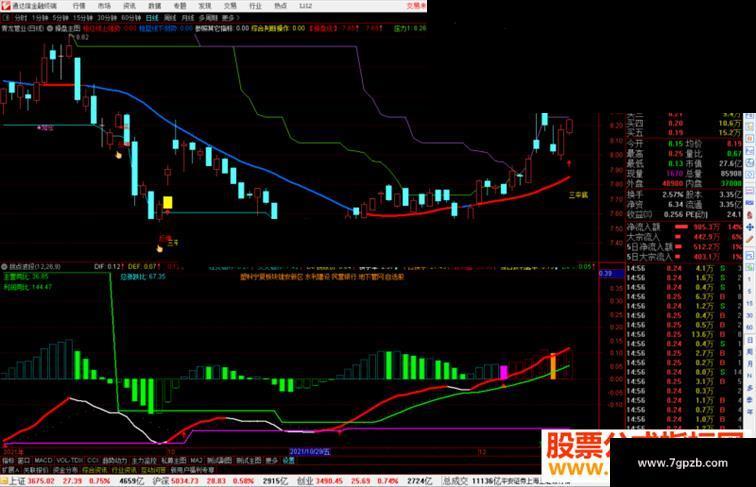
Task: Click the blue cross move tool icon
Action: pyautogui.click(x=750, y=227)
